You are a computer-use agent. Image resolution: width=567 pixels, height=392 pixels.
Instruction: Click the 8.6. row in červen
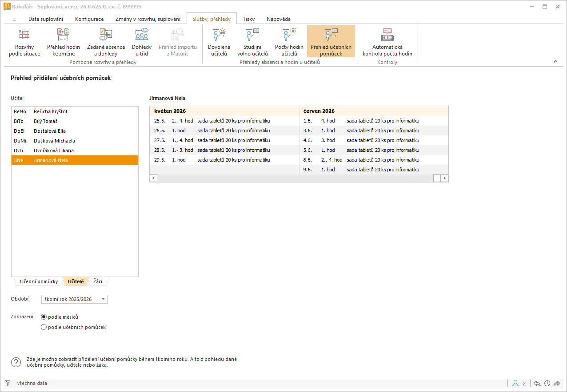click(x=374, y=160)
